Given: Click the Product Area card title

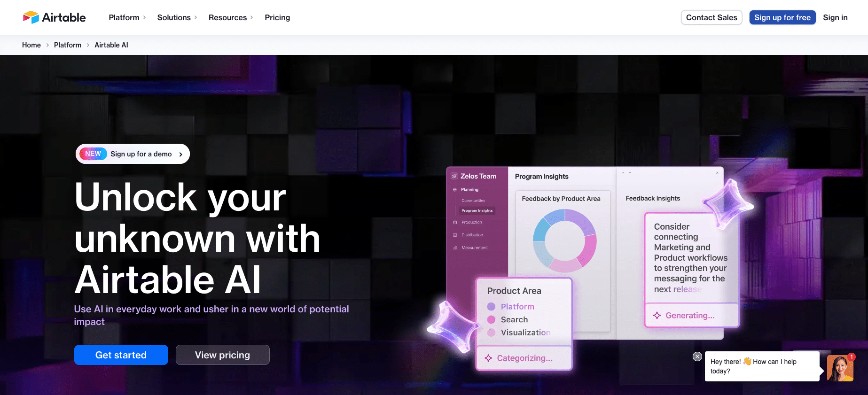Looking at the screenshot, I should pyautogui.click(x=514, y=291).
